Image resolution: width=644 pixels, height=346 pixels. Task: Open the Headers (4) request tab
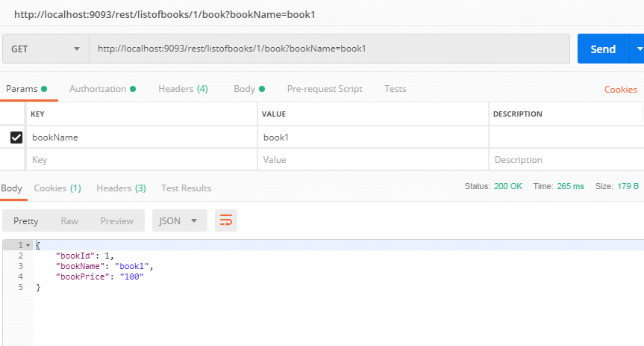click(183, 89)
